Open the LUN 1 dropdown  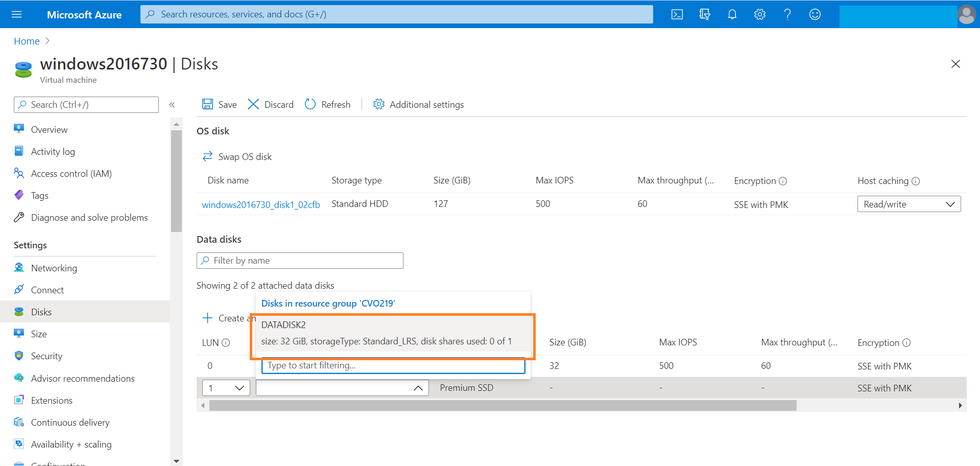(226, 388)
